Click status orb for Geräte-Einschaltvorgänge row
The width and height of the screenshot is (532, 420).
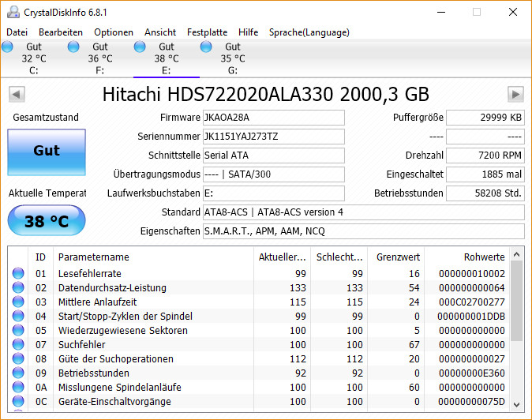[18, 401]
